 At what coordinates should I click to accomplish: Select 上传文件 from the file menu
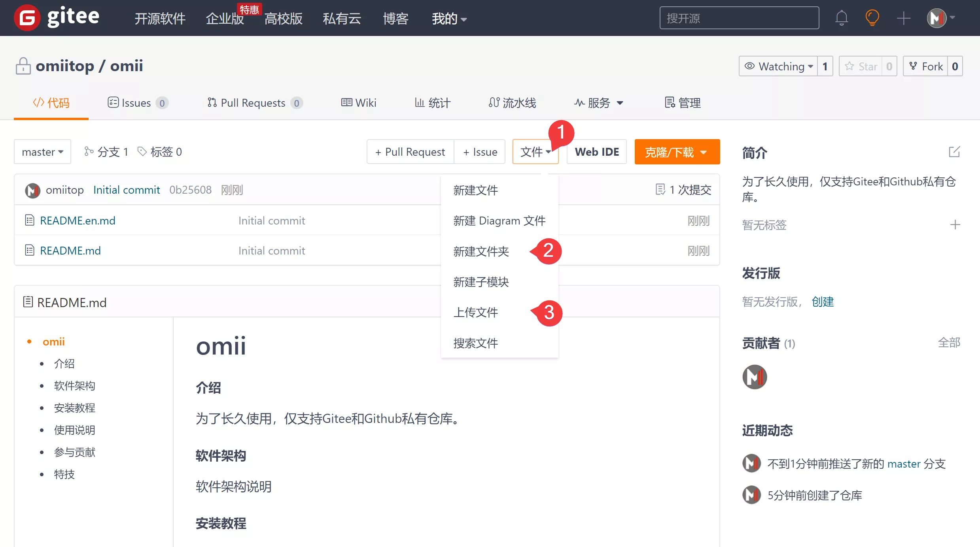click(476, 312)
